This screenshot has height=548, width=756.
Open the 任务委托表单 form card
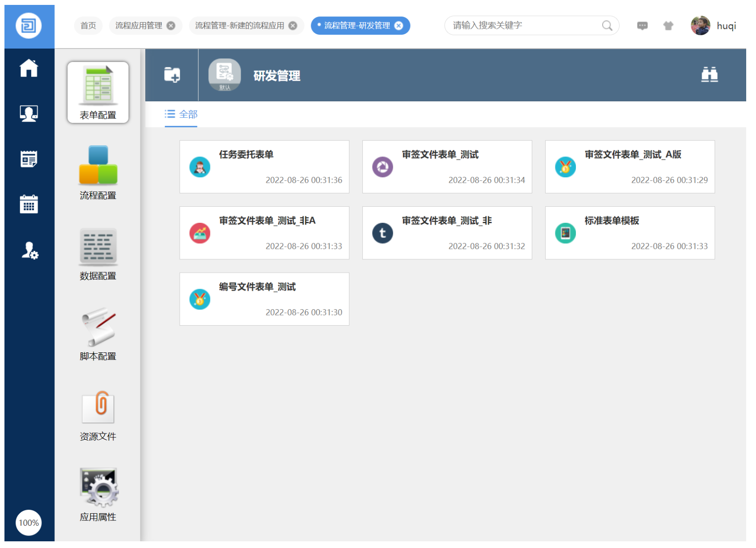[264, 167]
